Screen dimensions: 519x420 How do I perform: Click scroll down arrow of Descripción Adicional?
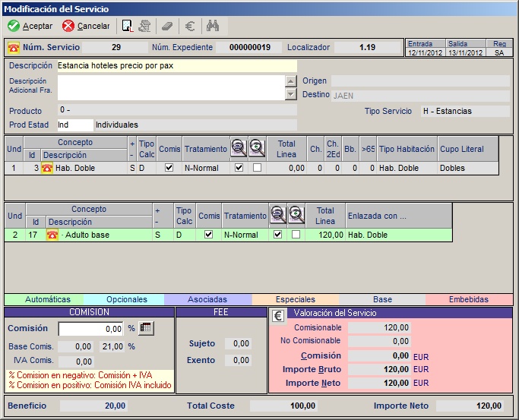point(290,94)
